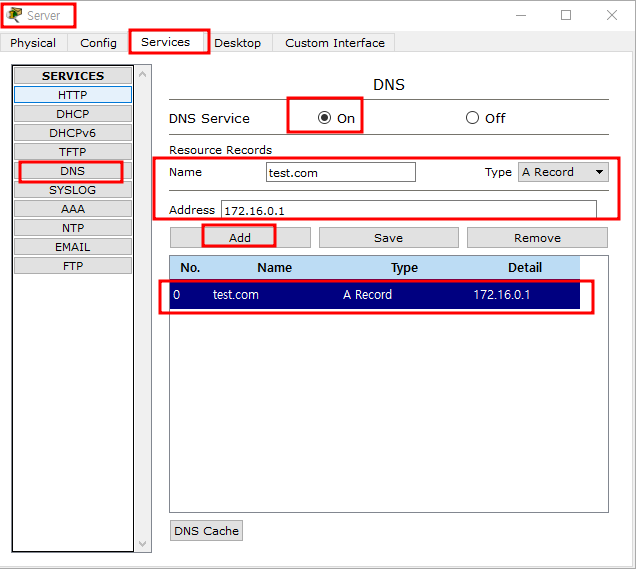Open the FTP service
This screenshot has height=572, width=638.
point(73,266)
